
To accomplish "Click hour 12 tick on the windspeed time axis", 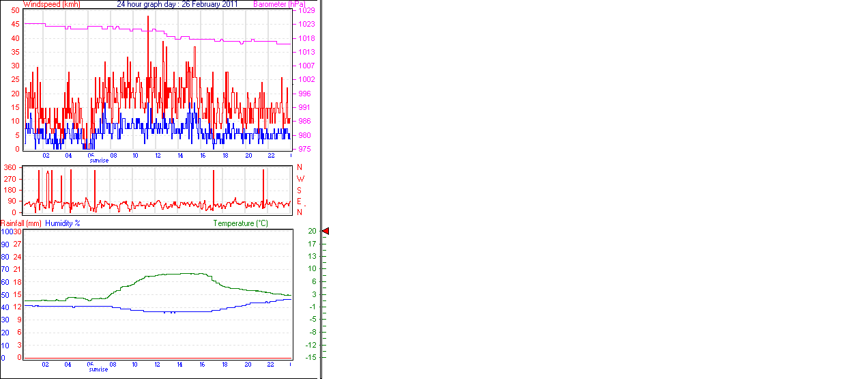I will (158, 156).
